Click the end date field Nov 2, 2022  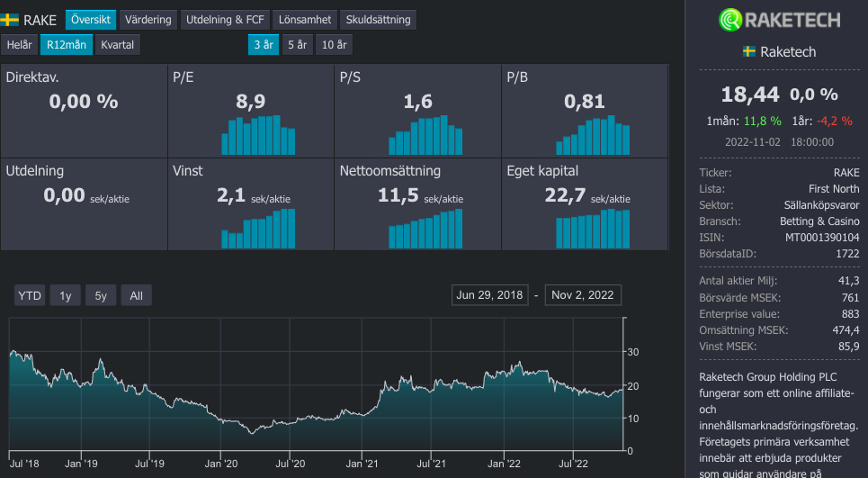[x=583, y=295]
